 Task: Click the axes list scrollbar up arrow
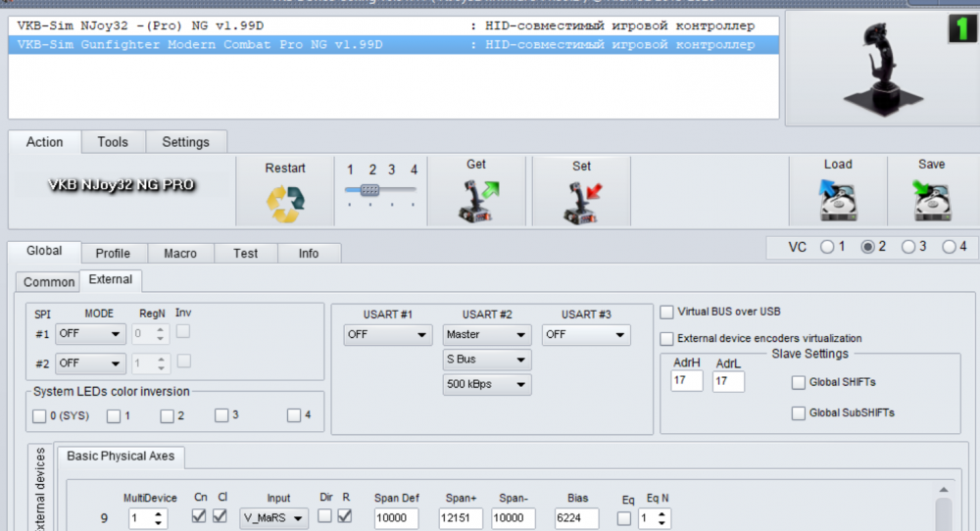pyautogui.click(x=944, y=489)
